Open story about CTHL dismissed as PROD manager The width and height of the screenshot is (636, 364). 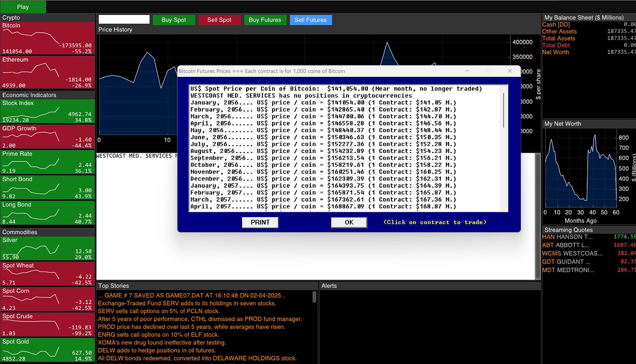[200, 319]
